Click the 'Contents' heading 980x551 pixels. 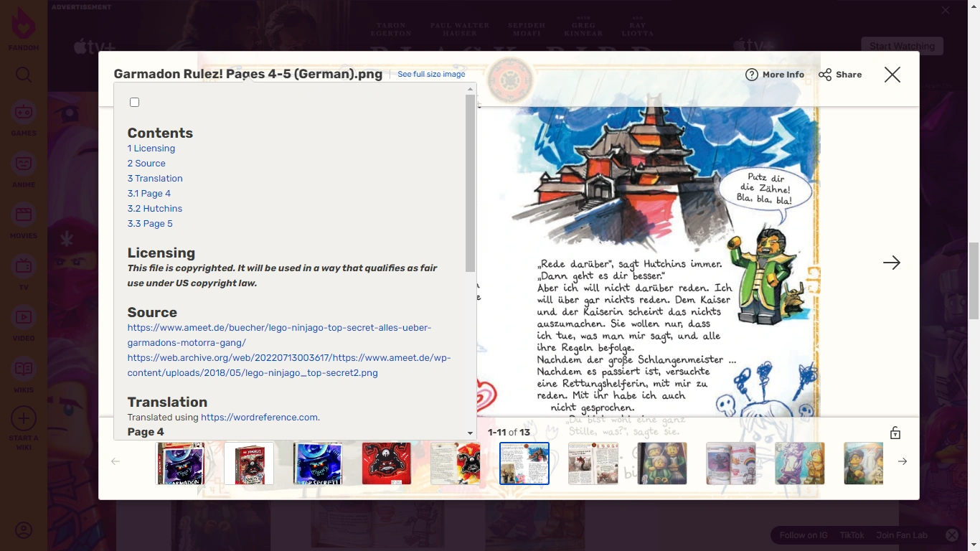(x=161, y=133)
